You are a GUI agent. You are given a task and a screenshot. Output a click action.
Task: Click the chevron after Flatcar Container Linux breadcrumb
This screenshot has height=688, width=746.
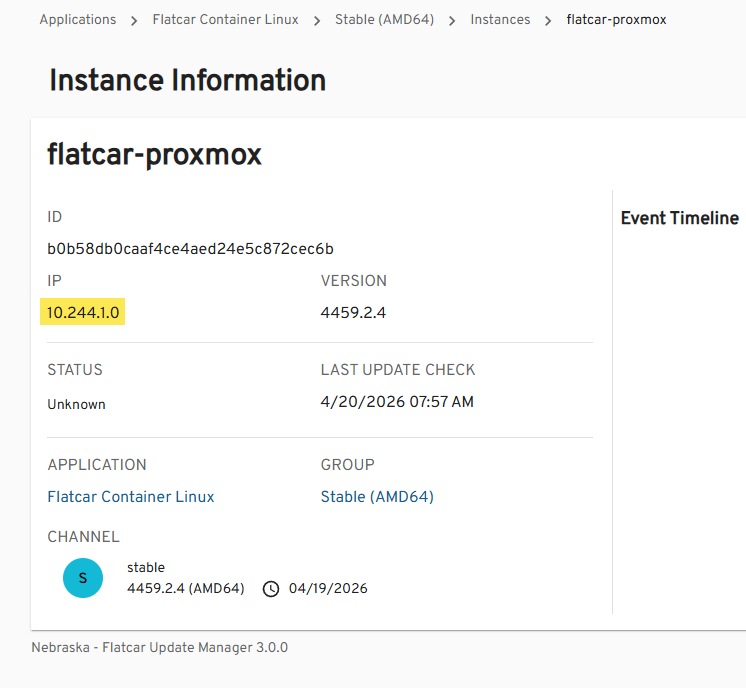[317, 20]
